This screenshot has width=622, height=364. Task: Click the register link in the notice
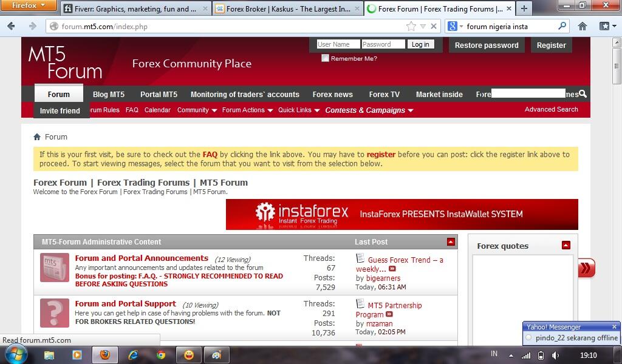381,155
